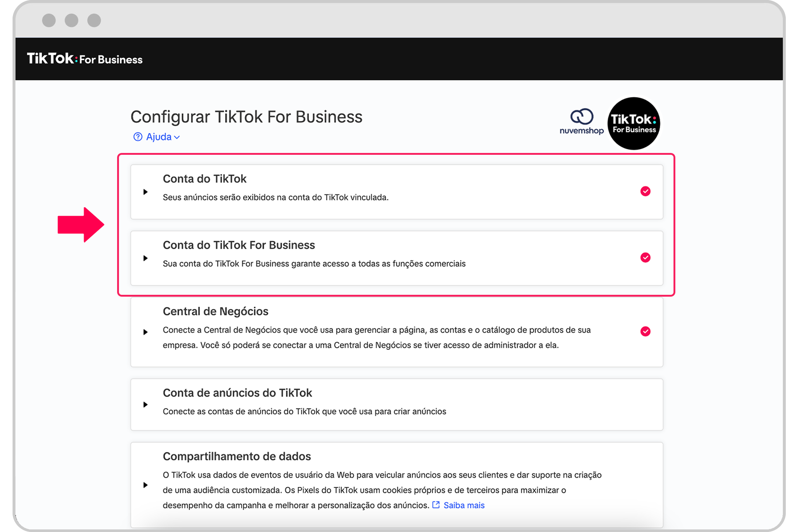Screen dimensions: 798x532
Task: Click checkmark on Conta do TikTok For Business
Action: point(645,258)
